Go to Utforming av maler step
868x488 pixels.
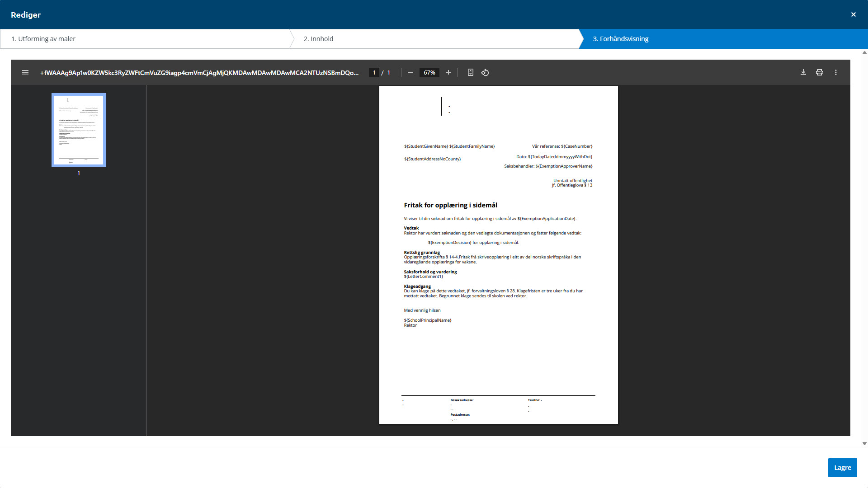[x=43, y=39]
